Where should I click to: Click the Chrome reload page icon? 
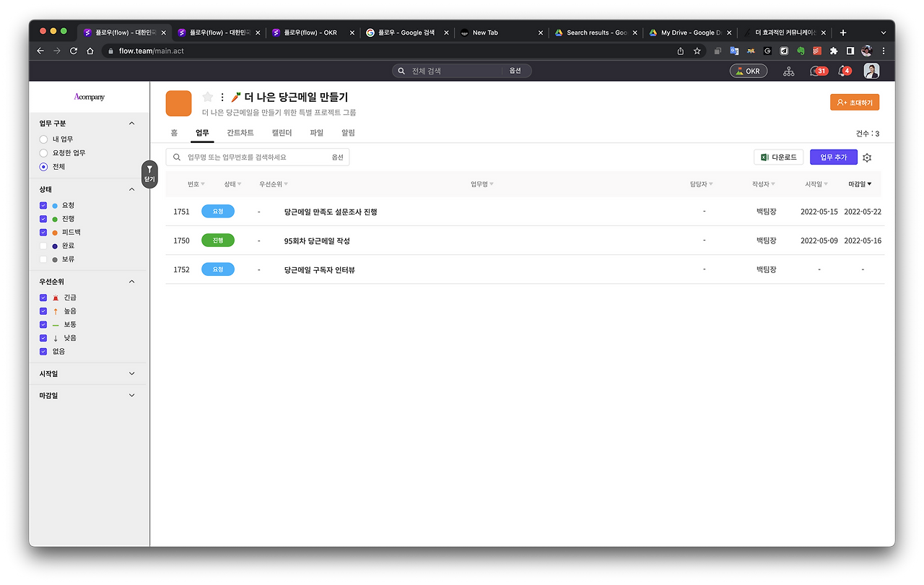pyautogui.click(x=74, y=51)
